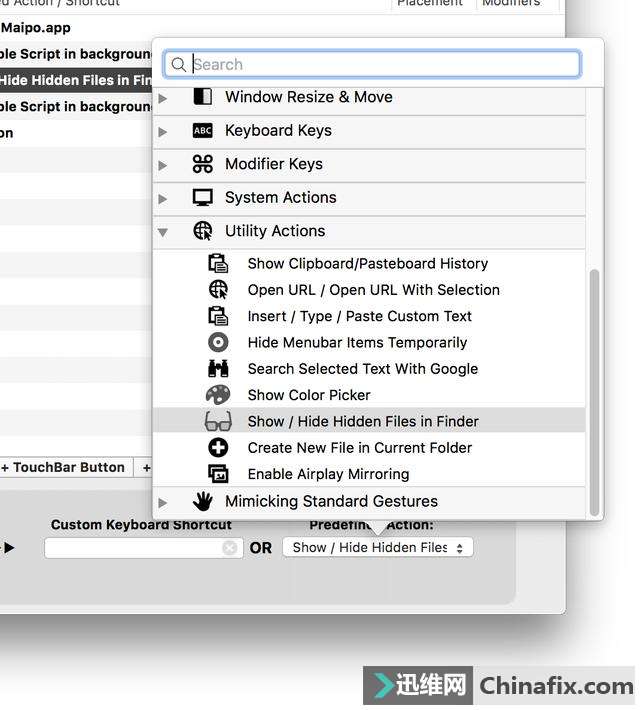Click the globe icon beside Open URL
The height and width of the screenshot is (710, 640).
click(x=218, y=290)
